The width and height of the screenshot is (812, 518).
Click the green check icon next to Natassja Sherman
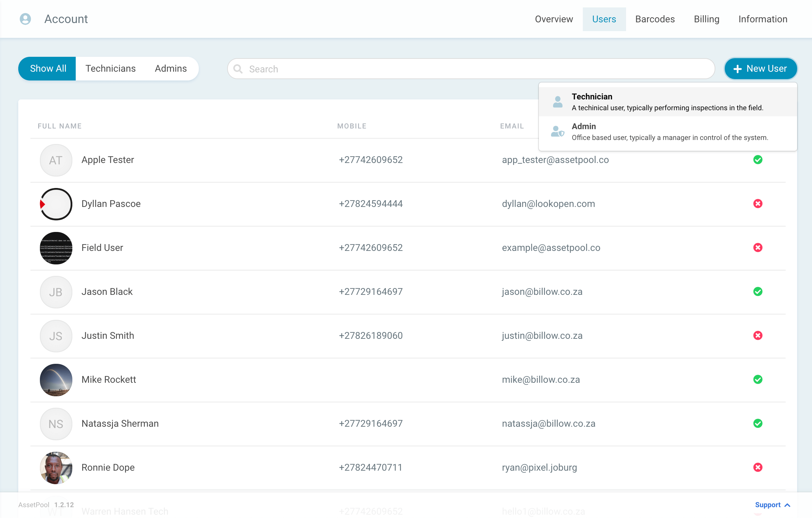click(x=758, y=423)
